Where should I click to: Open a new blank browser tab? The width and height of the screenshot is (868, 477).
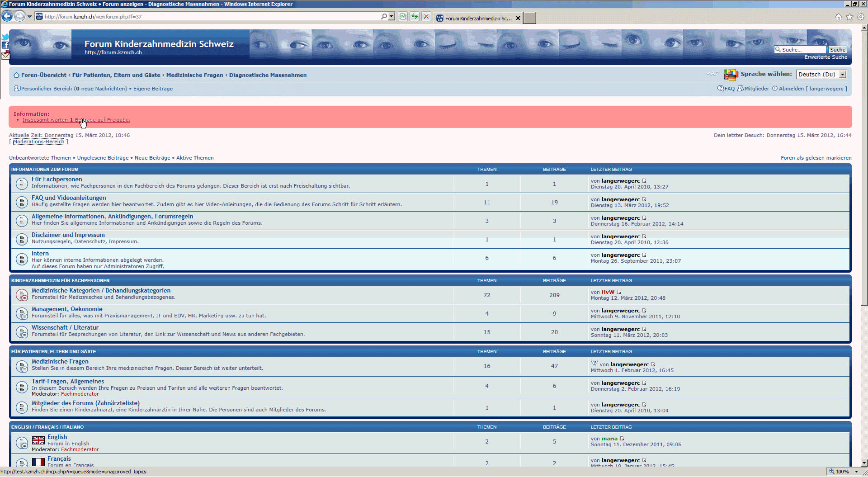[530, 18]
